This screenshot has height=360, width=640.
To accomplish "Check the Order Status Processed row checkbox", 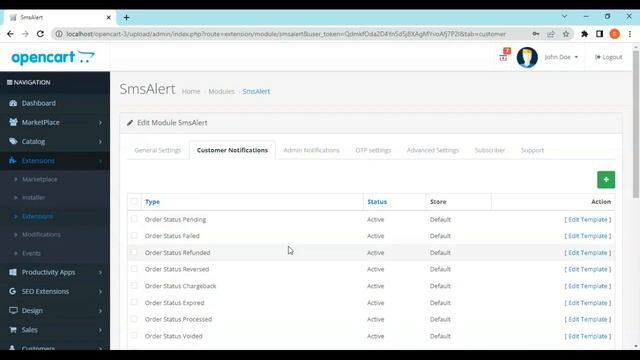I will pyautogui.click(x=134, y=319).
